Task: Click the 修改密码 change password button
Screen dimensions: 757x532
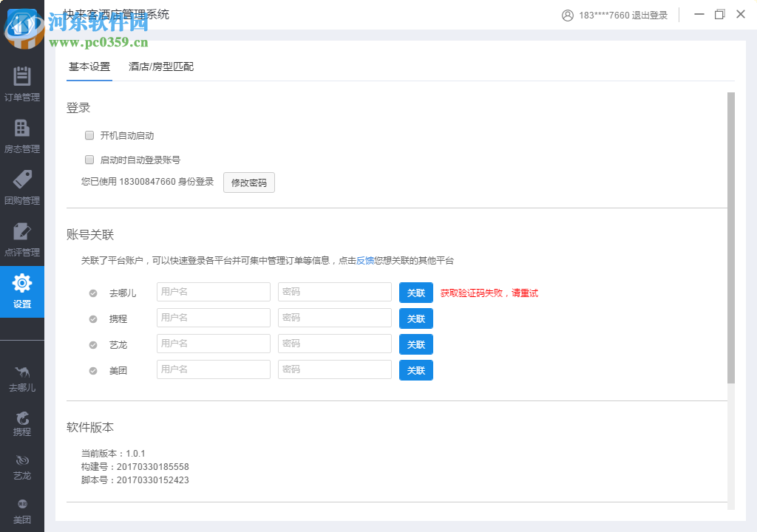Action: pyautogui.click(x=249, y=183)
